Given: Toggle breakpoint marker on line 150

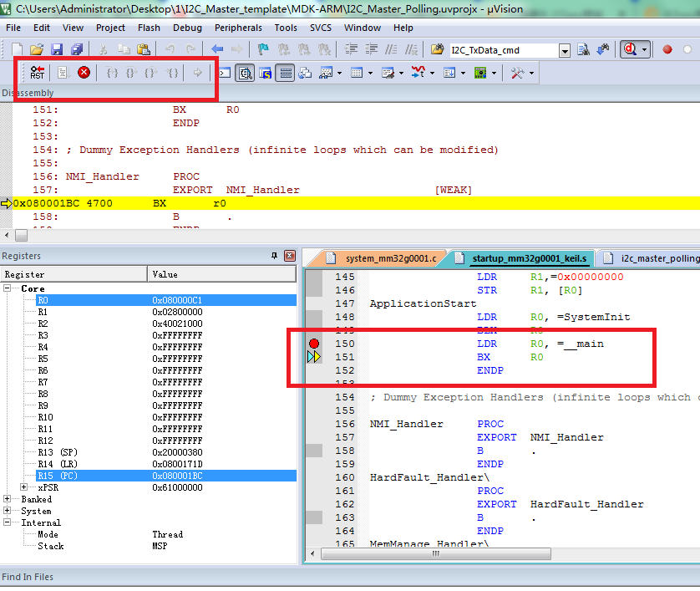Looking at the screenshot, I should coord(314,344).
